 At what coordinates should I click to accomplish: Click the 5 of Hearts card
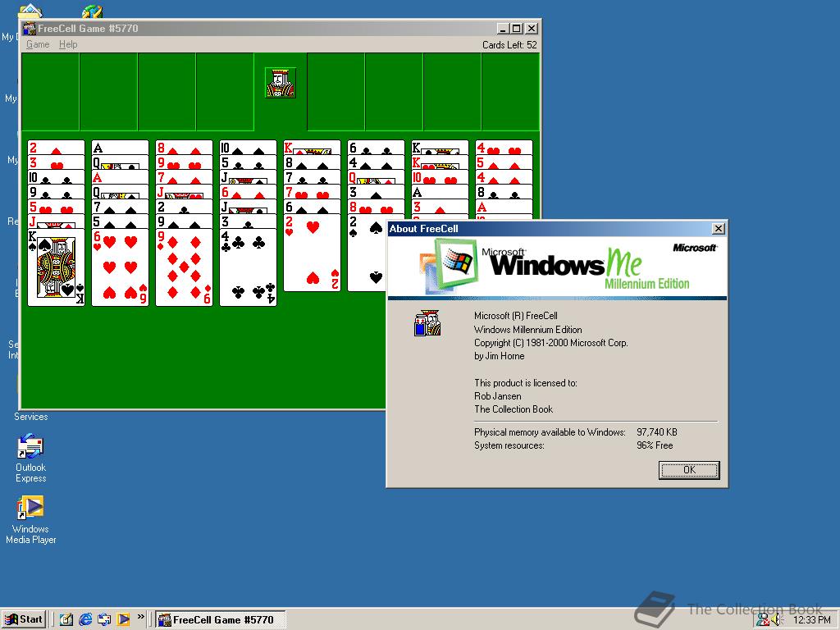point(56,207)
